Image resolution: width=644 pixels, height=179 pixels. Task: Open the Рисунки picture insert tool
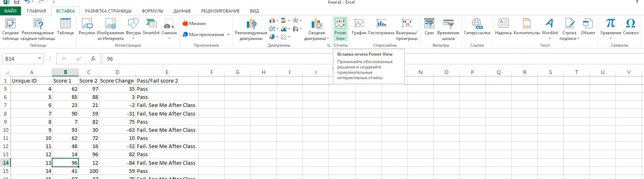[87, 28]
